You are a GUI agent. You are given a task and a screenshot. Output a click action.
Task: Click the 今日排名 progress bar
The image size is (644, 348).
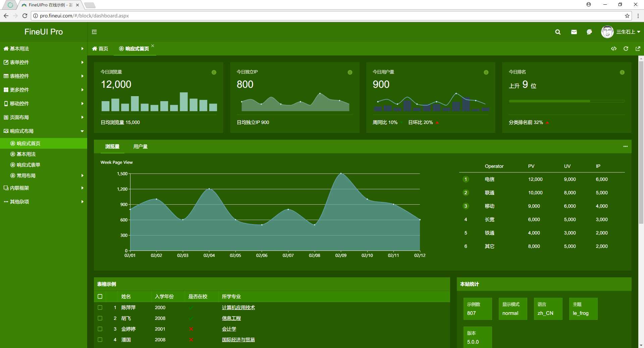(x=567, y=101)
